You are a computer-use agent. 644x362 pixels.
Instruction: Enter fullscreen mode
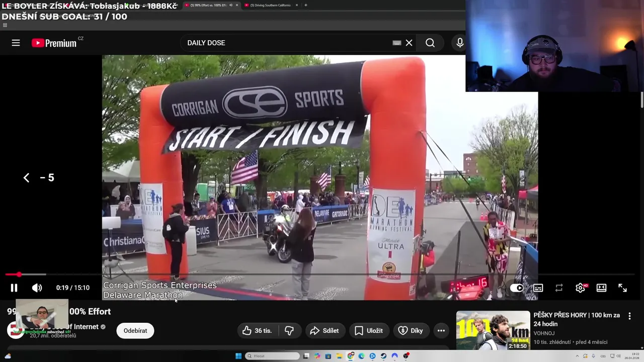pyautogui.click(x=622, y=288)
